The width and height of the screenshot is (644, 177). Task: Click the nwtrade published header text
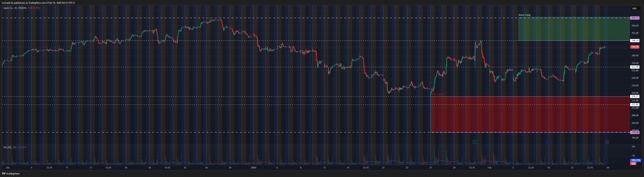(x=38, y=3)
